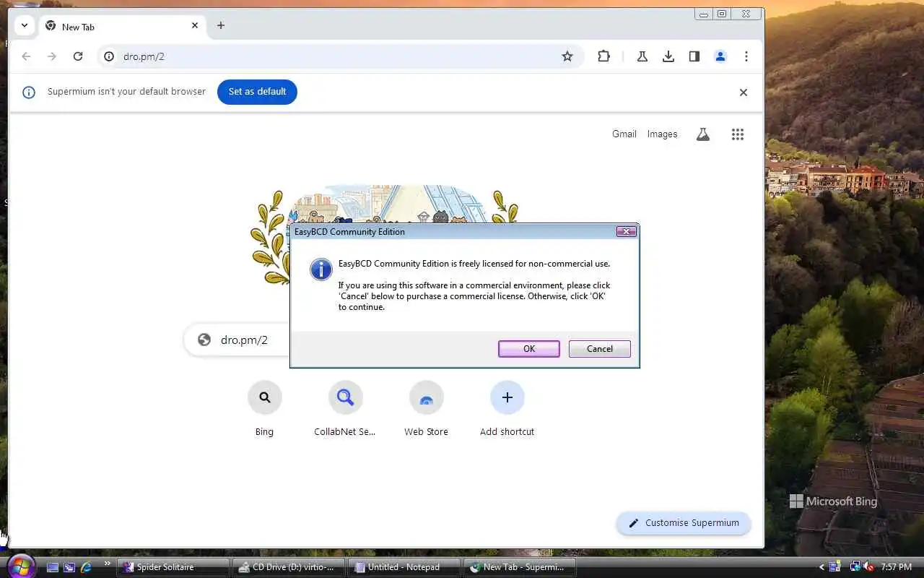This screenshot has height=578, width=924.
Task: Click the infobar information icon
Action: (29, 92)
